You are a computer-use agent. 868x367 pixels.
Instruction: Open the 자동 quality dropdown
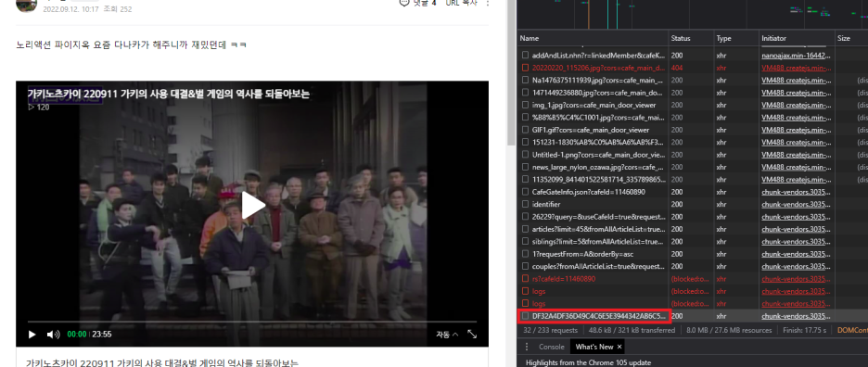[x=447, y=335]
